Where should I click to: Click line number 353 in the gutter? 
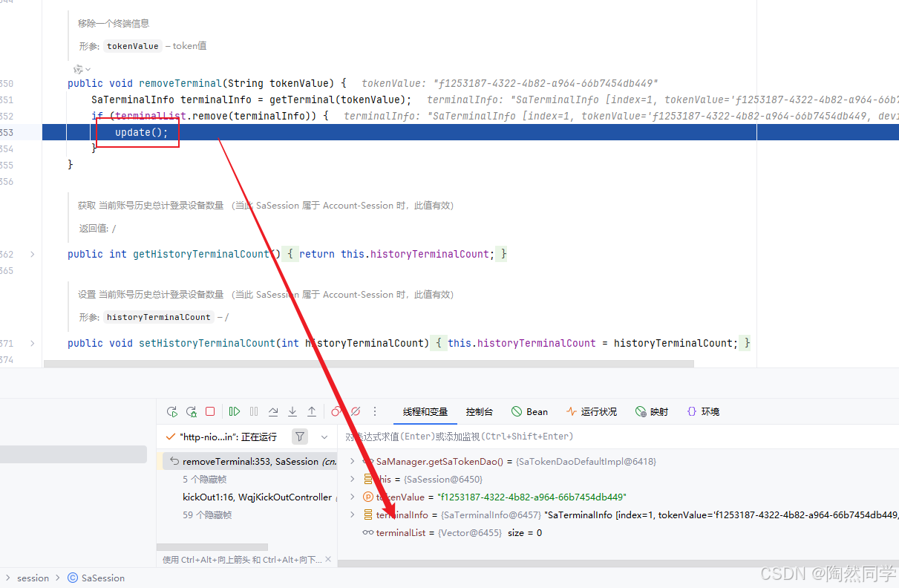point(7,132)
